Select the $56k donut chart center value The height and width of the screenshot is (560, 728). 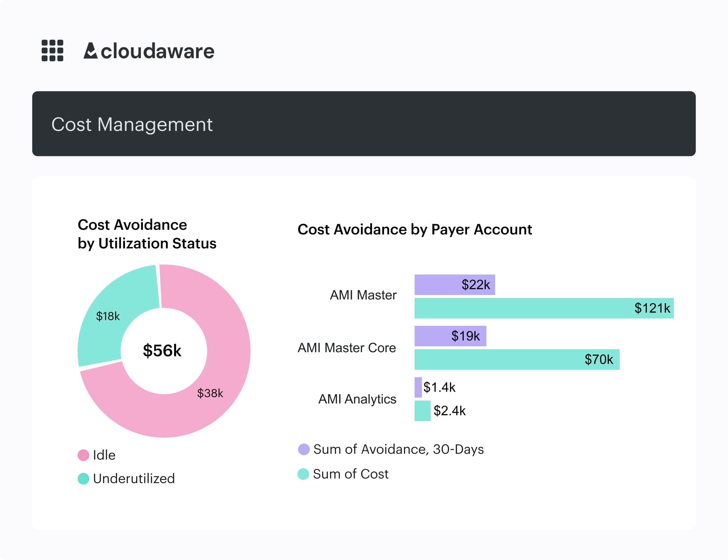(162, 350)
